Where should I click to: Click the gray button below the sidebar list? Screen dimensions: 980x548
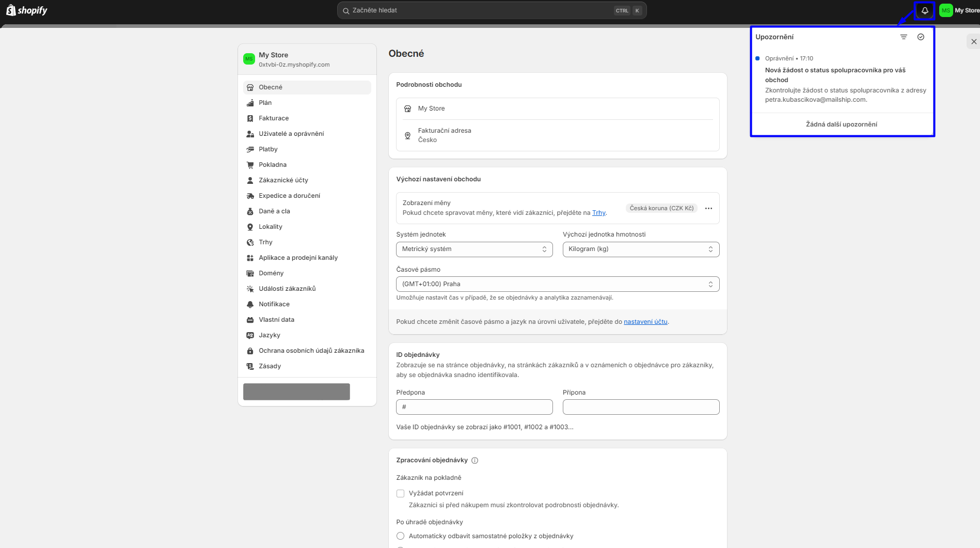(296, 392)
